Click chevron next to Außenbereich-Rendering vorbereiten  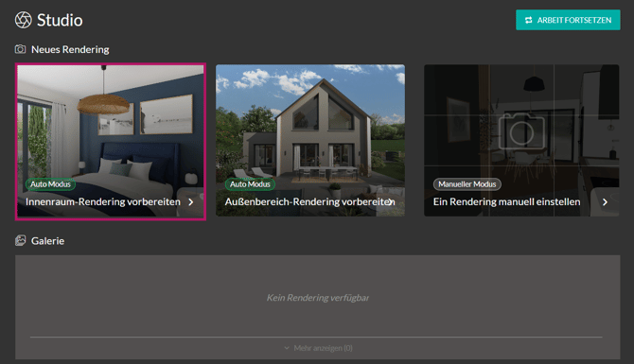click(391, 201)
